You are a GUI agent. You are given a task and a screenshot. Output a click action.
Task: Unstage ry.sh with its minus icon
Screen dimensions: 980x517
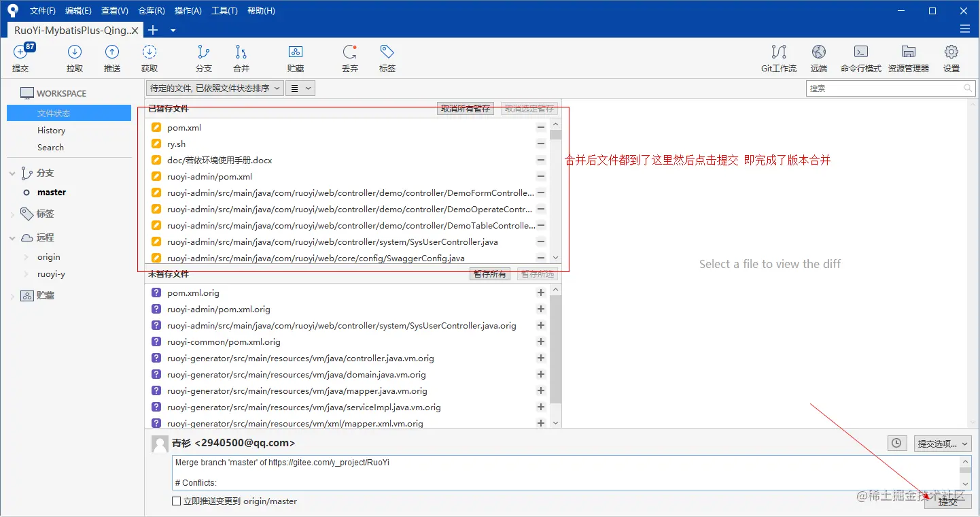[x=541, y=144]
